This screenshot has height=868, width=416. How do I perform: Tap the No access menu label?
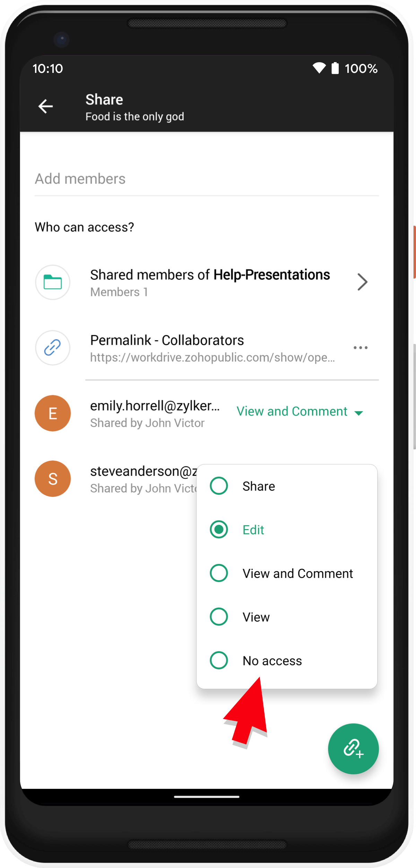[x=272, y=661]
